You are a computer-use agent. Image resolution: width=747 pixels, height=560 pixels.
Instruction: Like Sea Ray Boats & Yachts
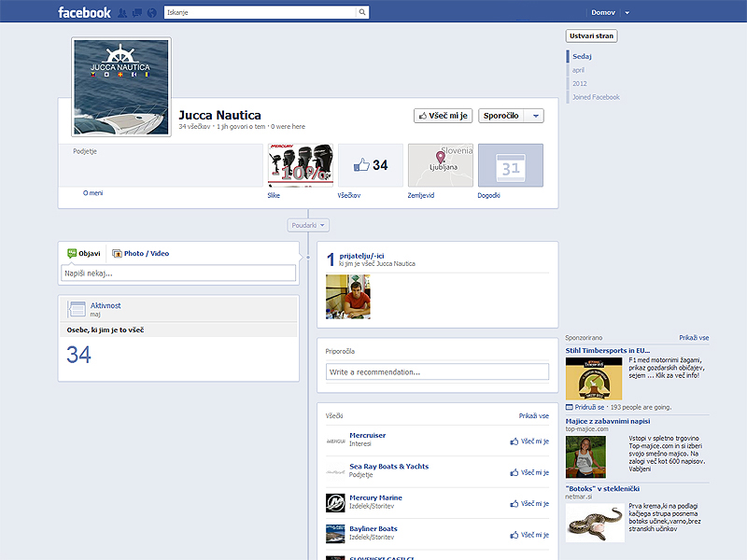pyautogui.click(x=529, y=472)
